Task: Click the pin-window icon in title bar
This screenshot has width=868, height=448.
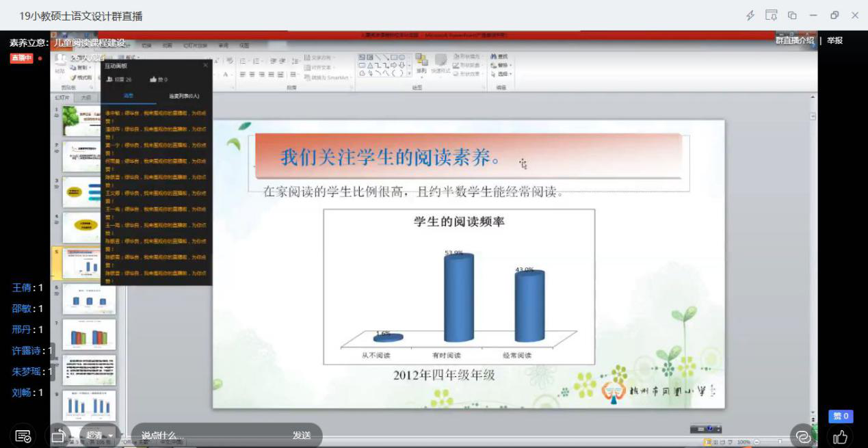Action: click(x=772, y=16)
